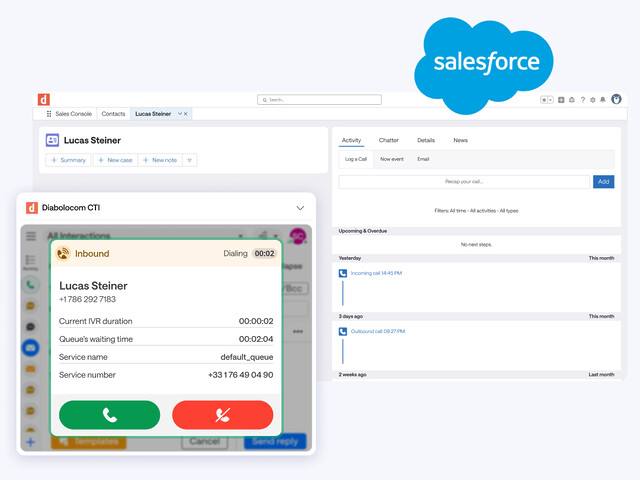640x480 pixels.
Task: Click the New case button
Action: [115, 160]
